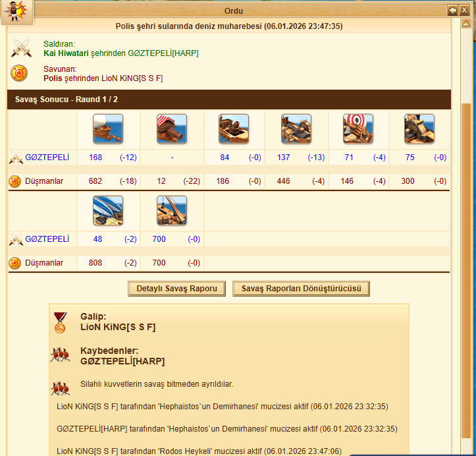Open Savaş Raporları Dönüştürücüsü
The width and height of the screenshot is (476, 456).
click(301, 289)
